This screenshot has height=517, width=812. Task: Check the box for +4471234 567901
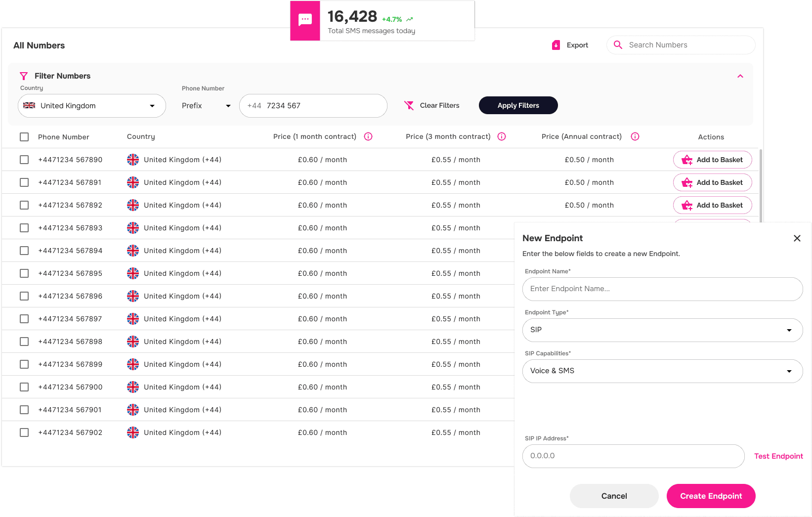[24, 410]
